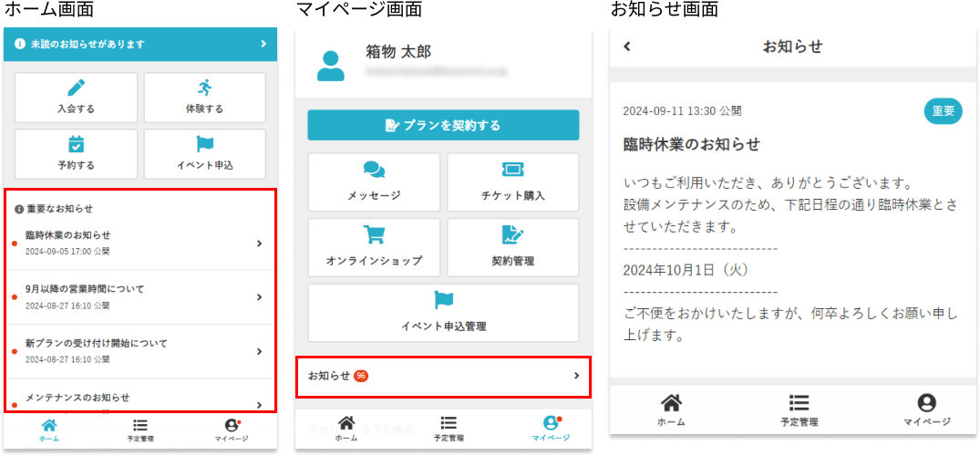980x456 pixels.
Task: Open the お知らせ row with 96 badge
Action: click(443, 376)
